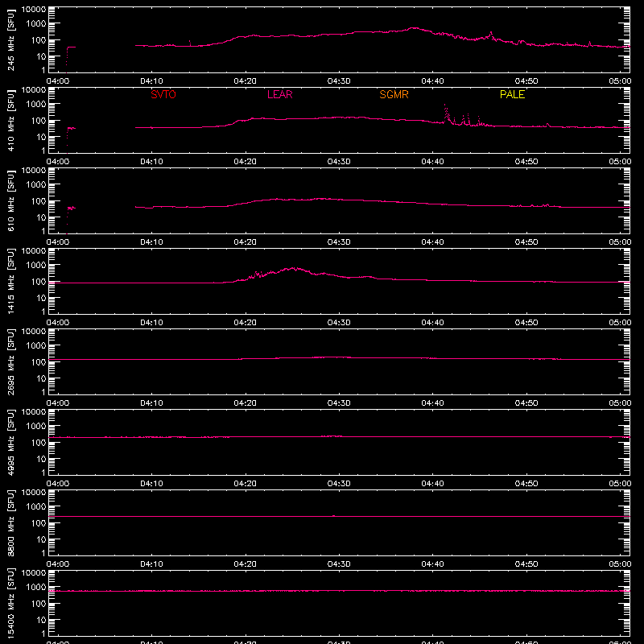
Task: Click the 245 MHz flux peak near 04:38
Action: coord(414,28)
